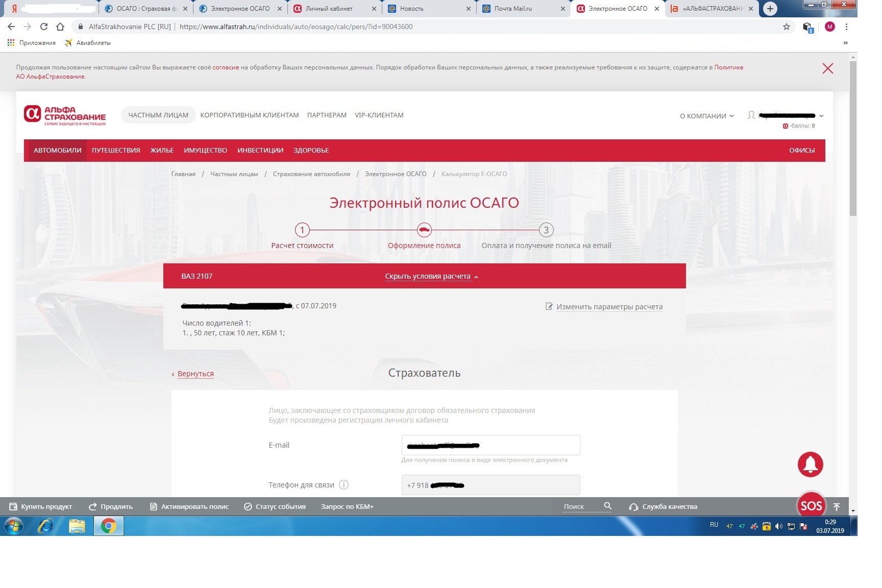Click Chrome icon in taskbar
The image size is (882, 588).
(108, 526)
